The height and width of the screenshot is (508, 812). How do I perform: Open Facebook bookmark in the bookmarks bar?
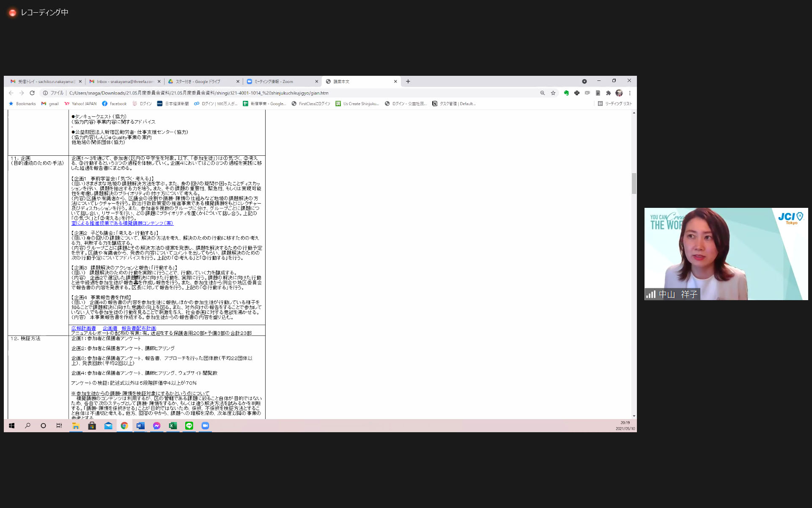point(114,104)
